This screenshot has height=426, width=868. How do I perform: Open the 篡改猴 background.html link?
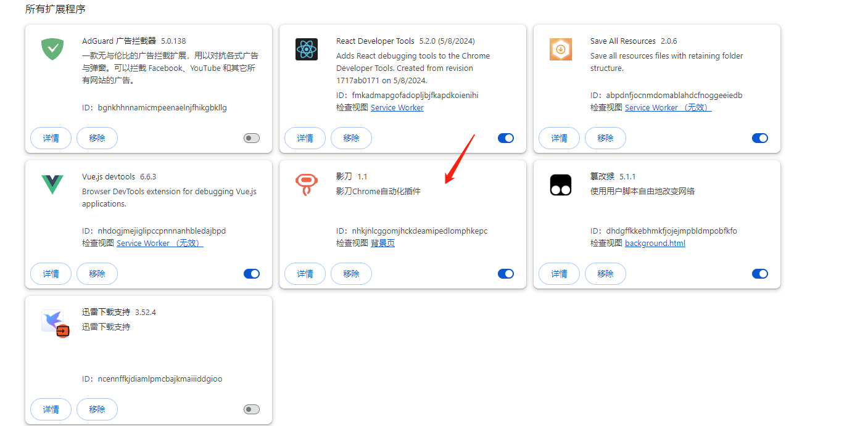coord(655,243)
